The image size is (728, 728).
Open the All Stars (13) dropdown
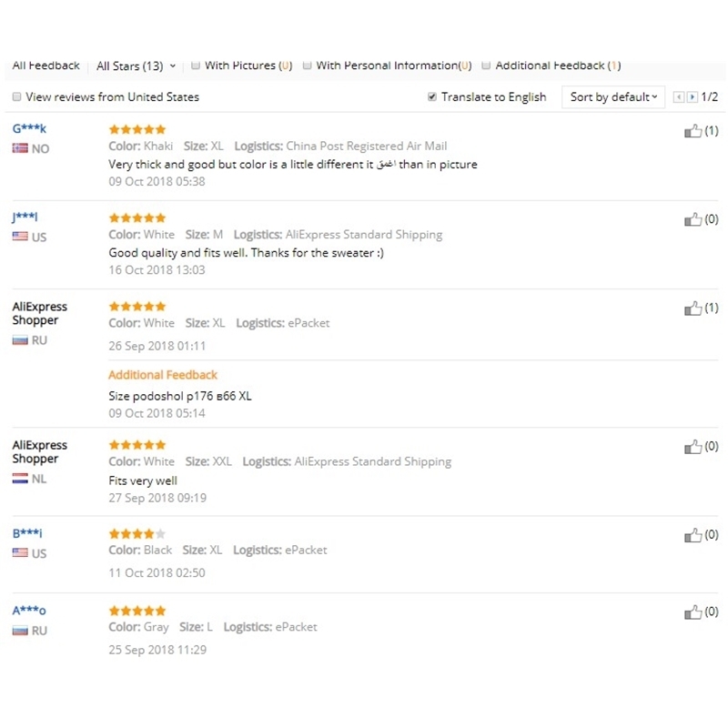pos(136,66)
